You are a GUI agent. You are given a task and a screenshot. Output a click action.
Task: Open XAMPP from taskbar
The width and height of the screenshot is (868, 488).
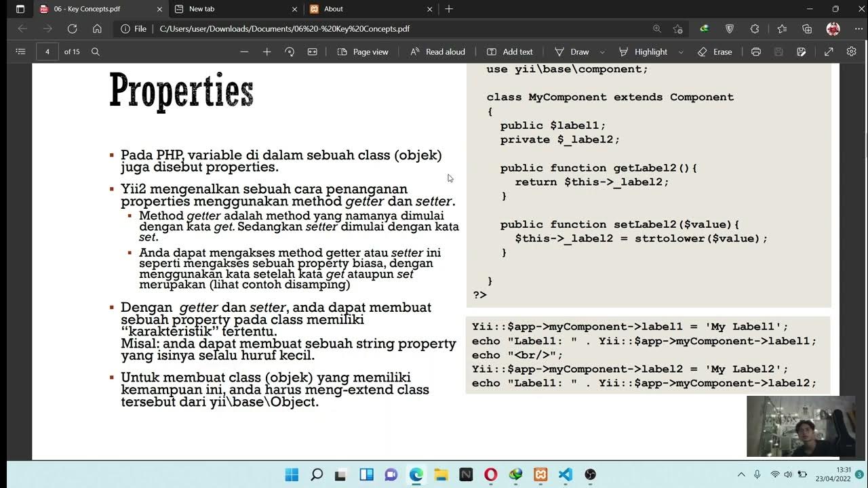540,474
